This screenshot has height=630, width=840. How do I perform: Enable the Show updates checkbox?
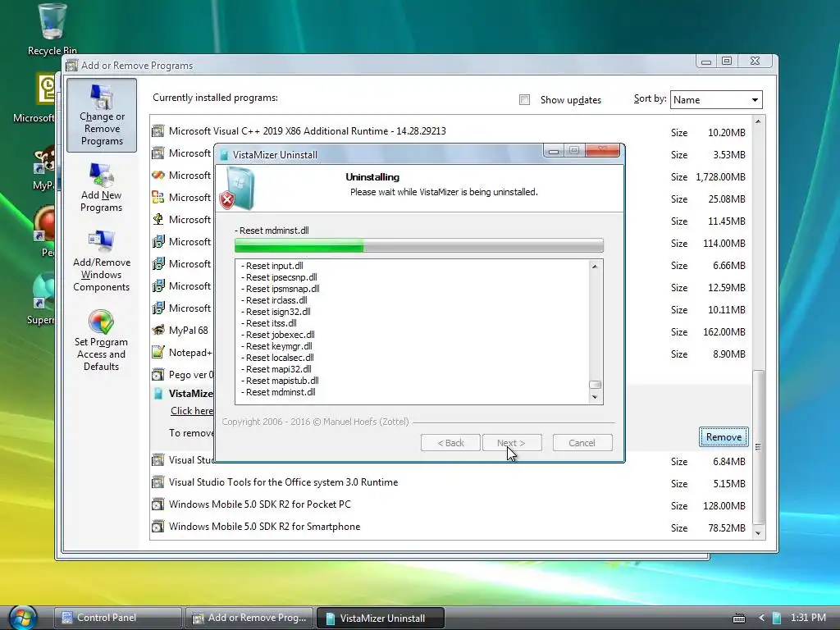tap(524, 99)
